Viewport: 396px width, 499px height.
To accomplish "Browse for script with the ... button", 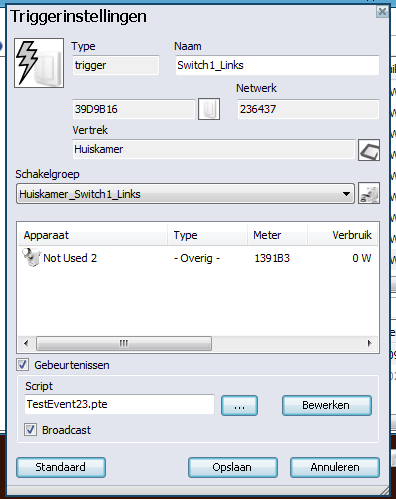I will pos(239,405).
